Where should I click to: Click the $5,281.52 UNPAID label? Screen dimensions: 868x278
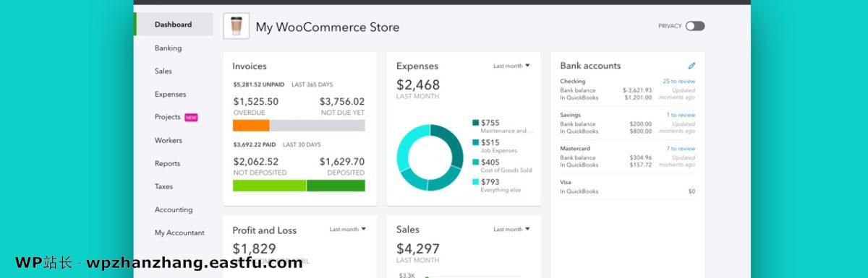(258, 84)
